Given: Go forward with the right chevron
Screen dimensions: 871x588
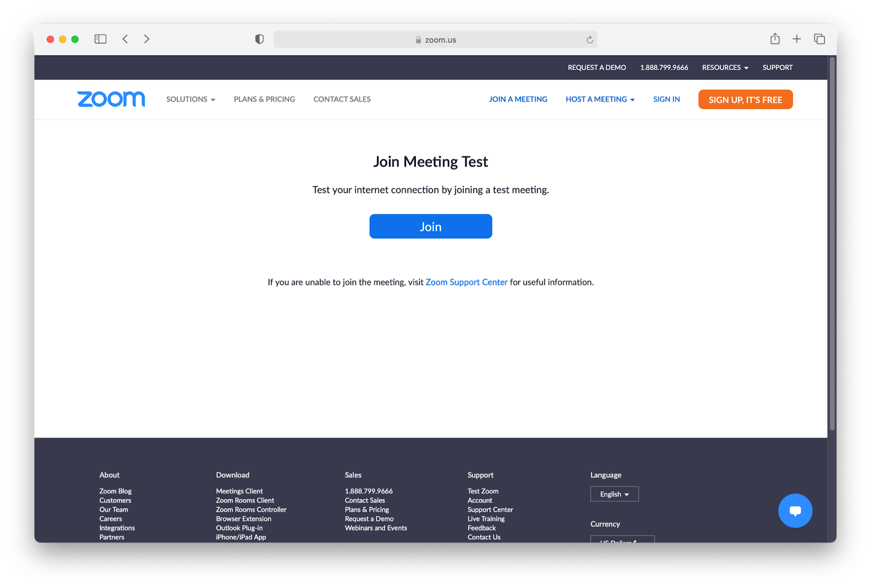Looking at the screenshot, I should (146, 39).
